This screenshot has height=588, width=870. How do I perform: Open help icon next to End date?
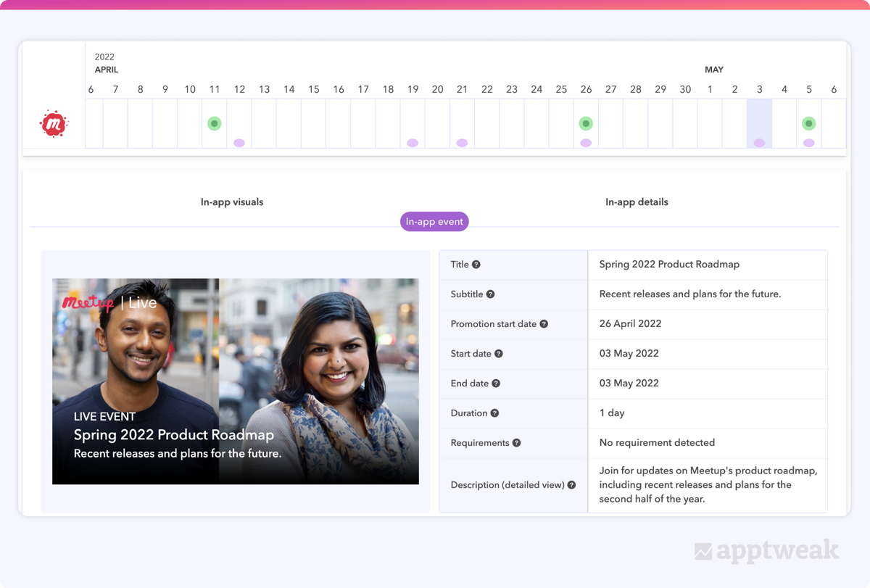tap(496, 384)
